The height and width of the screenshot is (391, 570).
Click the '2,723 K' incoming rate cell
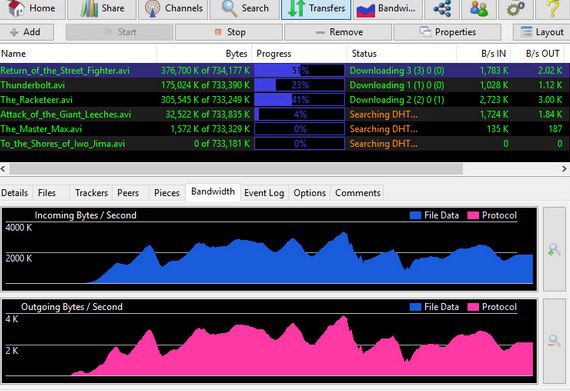click(x=494, y=100)
